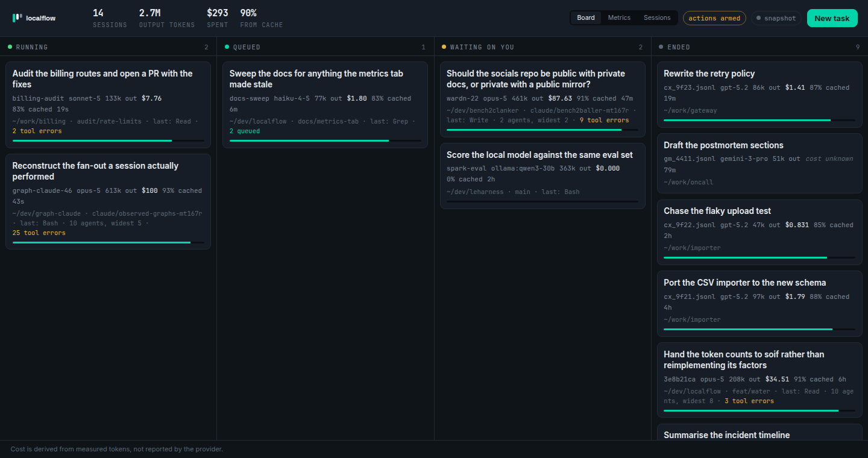Click the 'spark-eval' session name
Viewport: 868px width, 458px height.
[465, 168]
